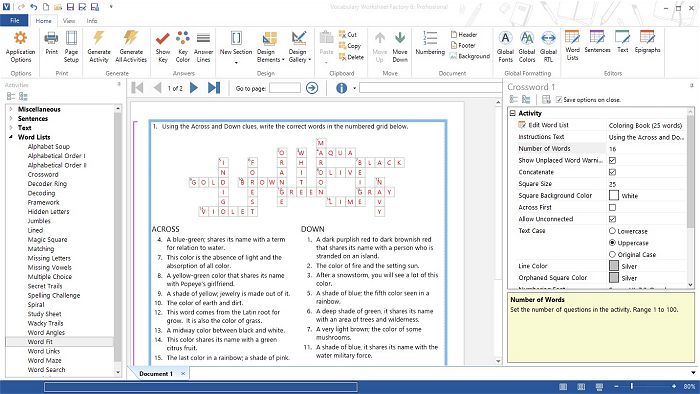Click the Print icon
This screenshot has height=394, width=700.
[51, 43]
